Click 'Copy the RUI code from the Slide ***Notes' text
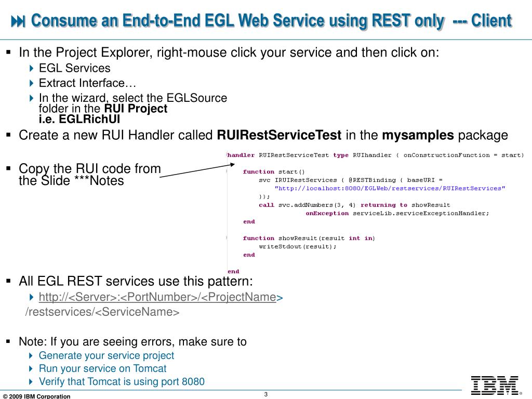This screenshot has height=399, width=532. pos(89,175)
